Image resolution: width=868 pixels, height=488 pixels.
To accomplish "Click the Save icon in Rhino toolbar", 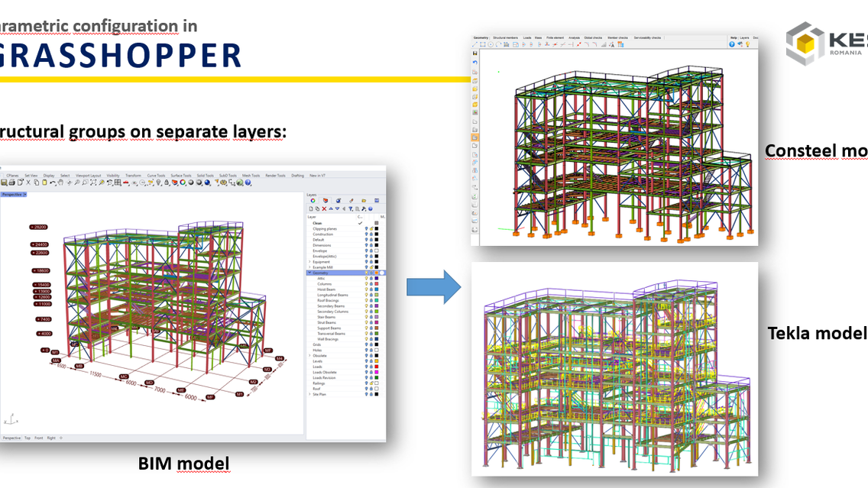I will [x=4, y=182].
